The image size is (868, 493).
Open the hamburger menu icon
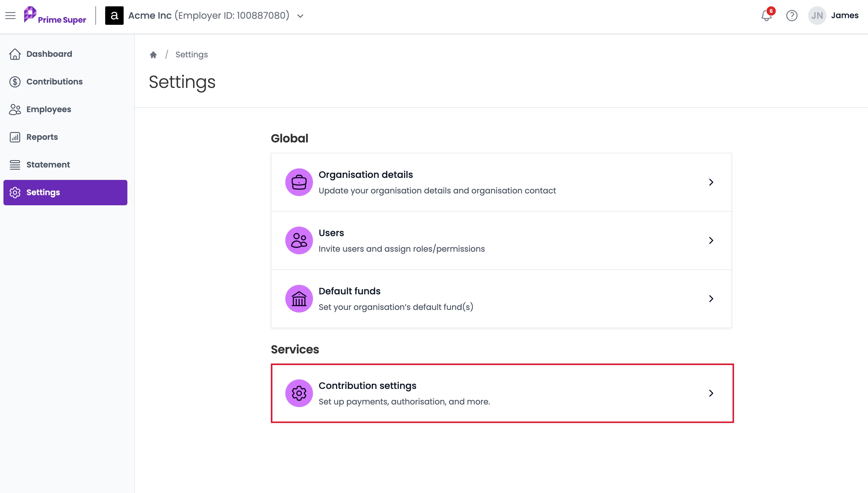10,16
